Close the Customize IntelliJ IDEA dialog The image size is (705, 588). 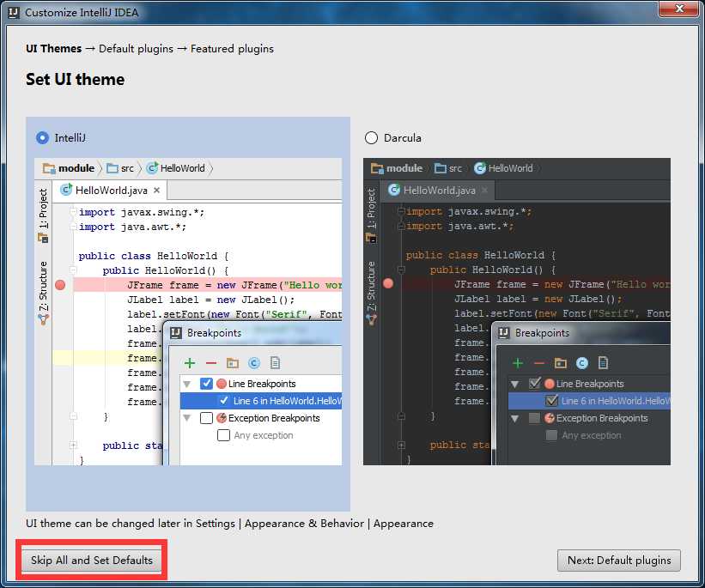click(x=679, y=8)
